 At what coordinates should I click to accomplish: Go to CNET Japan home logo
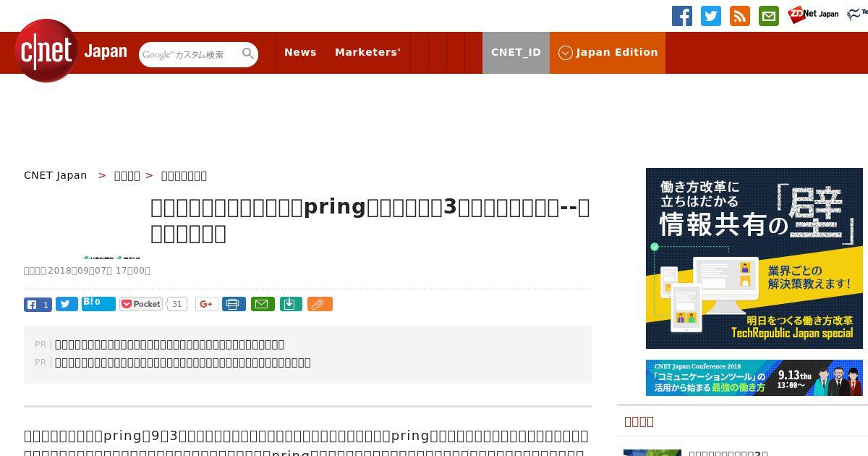pyautogui.click(x=71, y=51)
